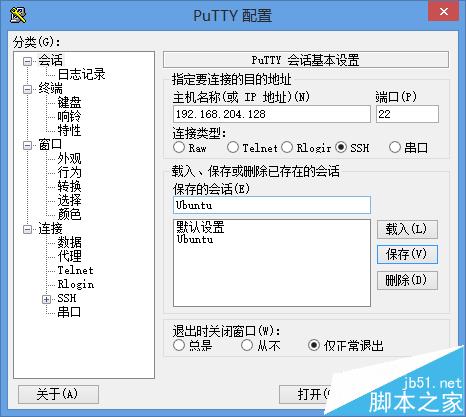Open 连接 category in tree

(x=50, y=229)
